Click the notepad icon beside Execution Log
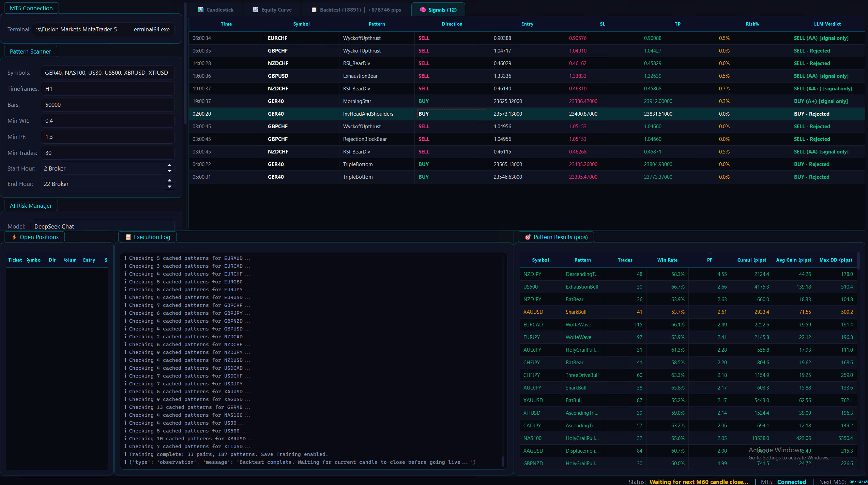This screenshot has width=868, height=485. 128,237
